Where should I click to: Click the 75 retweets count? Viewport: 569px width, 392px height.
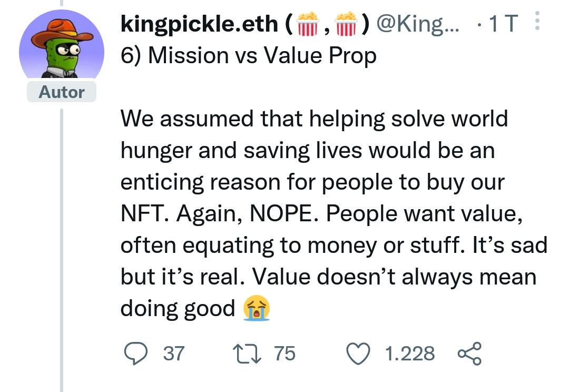[284, 354]
